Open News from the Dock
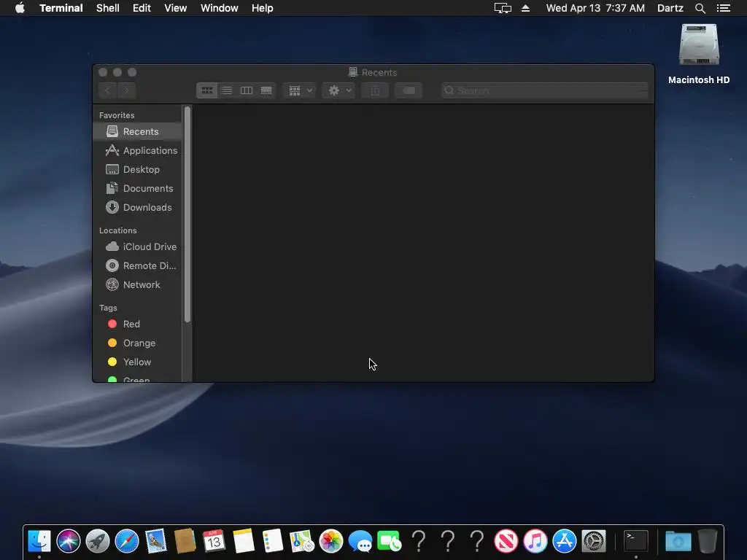This screenshot has height=560, width=747. tap(506, 541)
